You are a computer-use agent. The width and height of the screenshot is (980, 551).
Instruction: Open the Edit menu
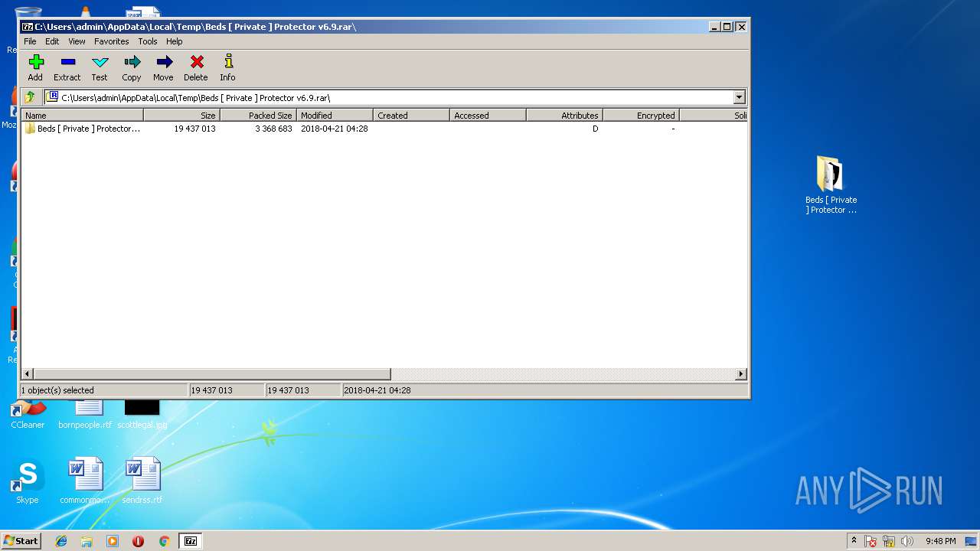[x=52, y=41]
